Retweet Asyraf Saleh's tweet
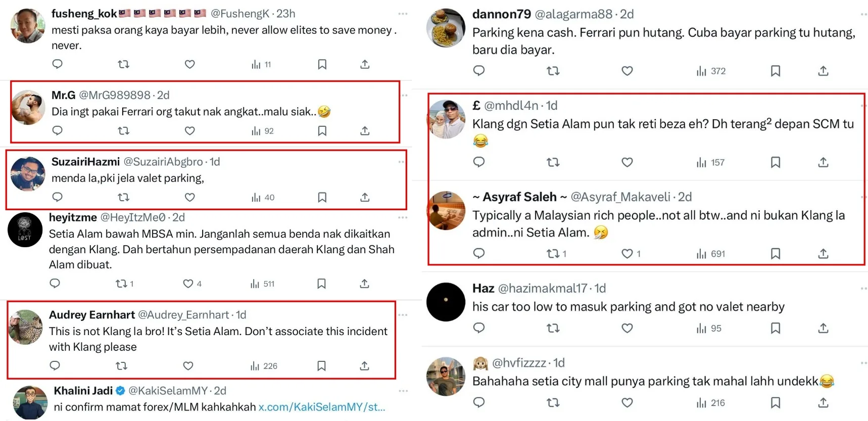This screenshot has height=421, width=868. pos(554,254)
